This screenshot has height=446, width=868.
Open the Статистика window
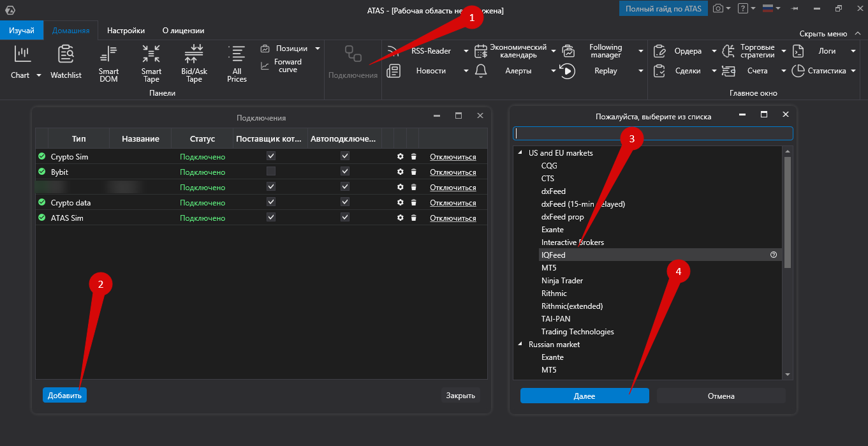820,71
